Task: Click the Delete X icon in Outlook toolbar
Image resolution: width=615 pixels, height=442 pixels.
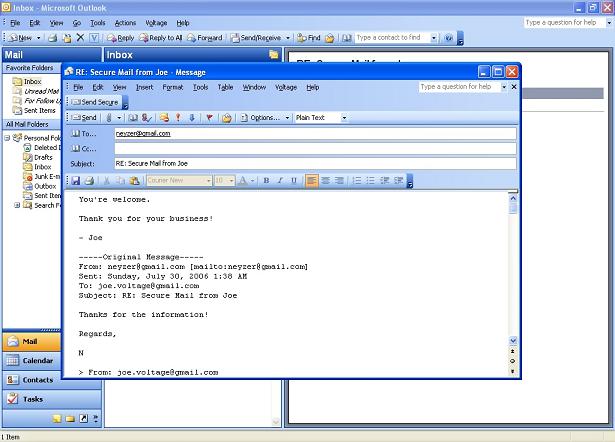Action: [80, 38]
